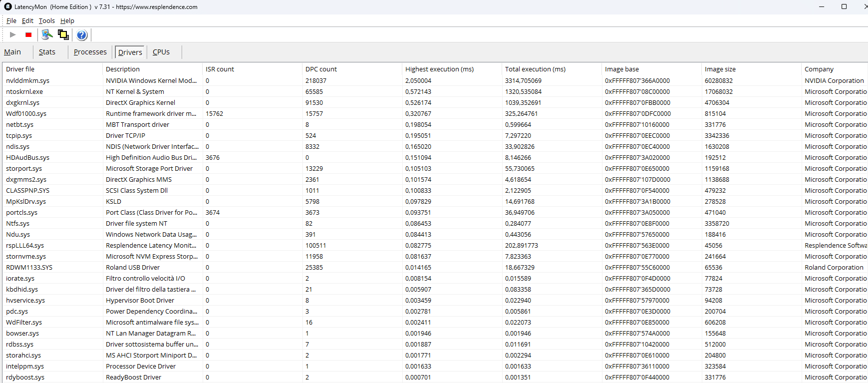The width and height of the screenshot is (868, 383).
Task: Select the Ndu.sys driver row
Action: tap(435, 234)
